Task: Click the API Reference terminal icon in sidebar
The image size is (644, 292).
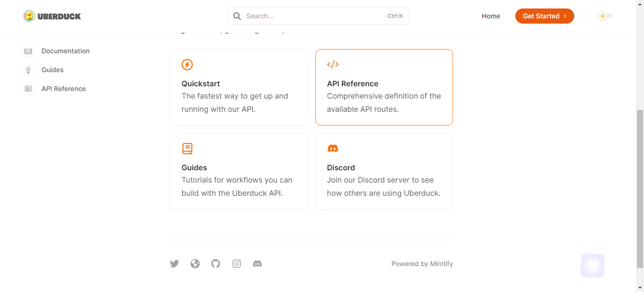Action: (x=28, y=89)
